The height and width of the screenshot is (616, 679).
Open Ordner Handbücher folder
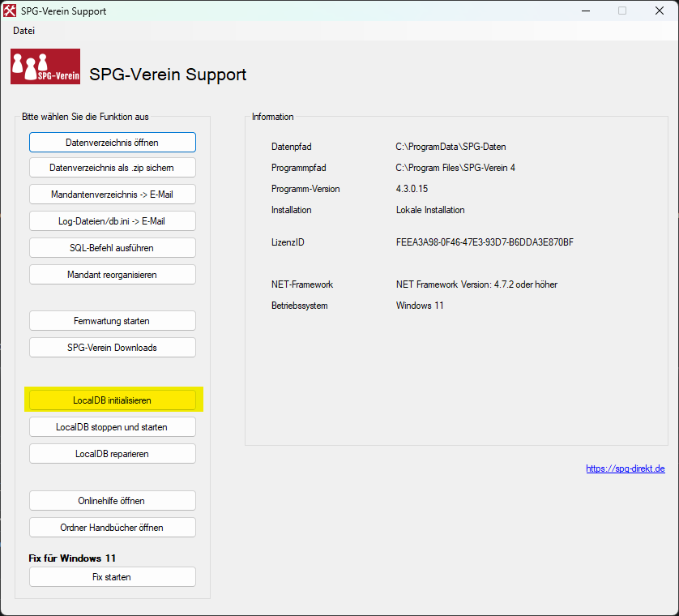[x=112, y=528]
